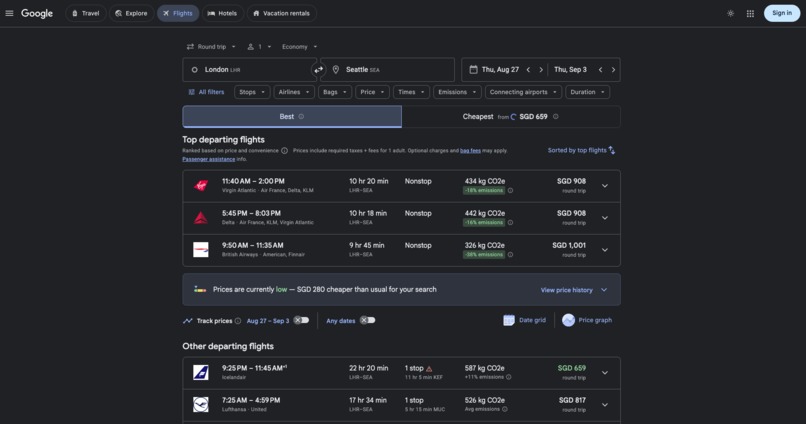
Task: Click the Delta airline logo
Action: point(200,218)
